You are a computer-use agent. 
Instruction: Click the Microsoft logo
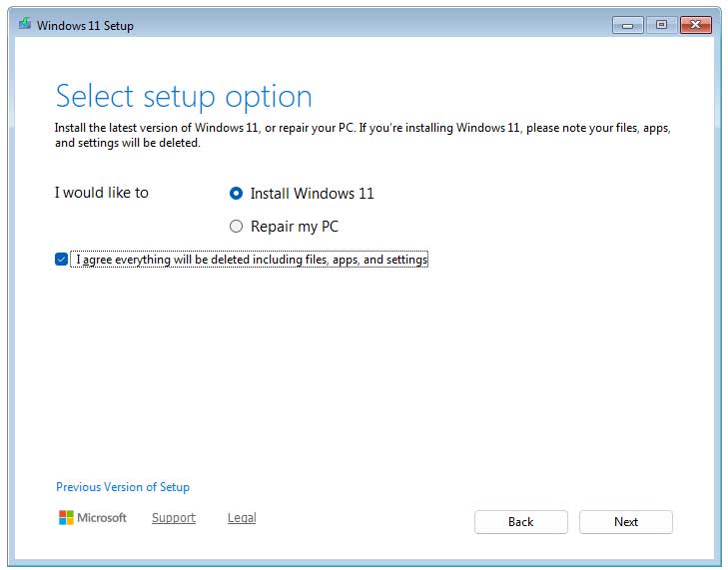93,517
